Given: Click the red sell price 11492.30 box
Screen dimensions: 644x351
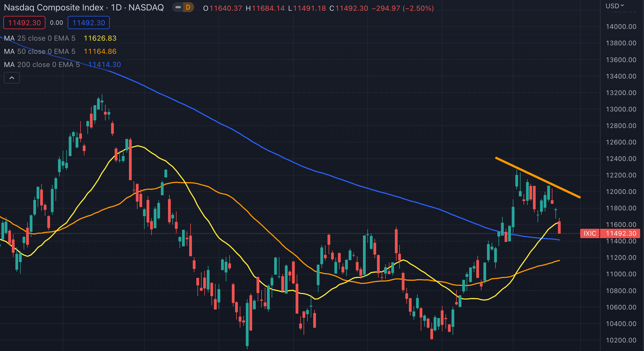Looking at the screenshot, I should click(24, 23).
